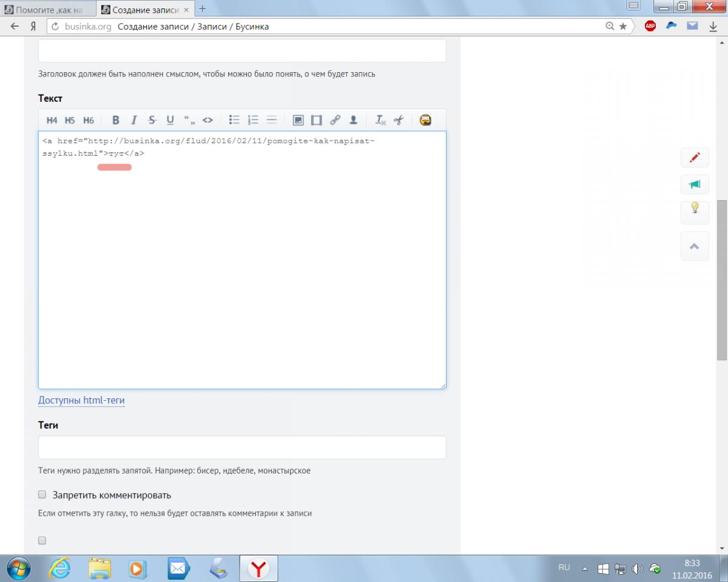Open a new browser tab
This screenshot has width=728, height=582.
click(203, 8)
